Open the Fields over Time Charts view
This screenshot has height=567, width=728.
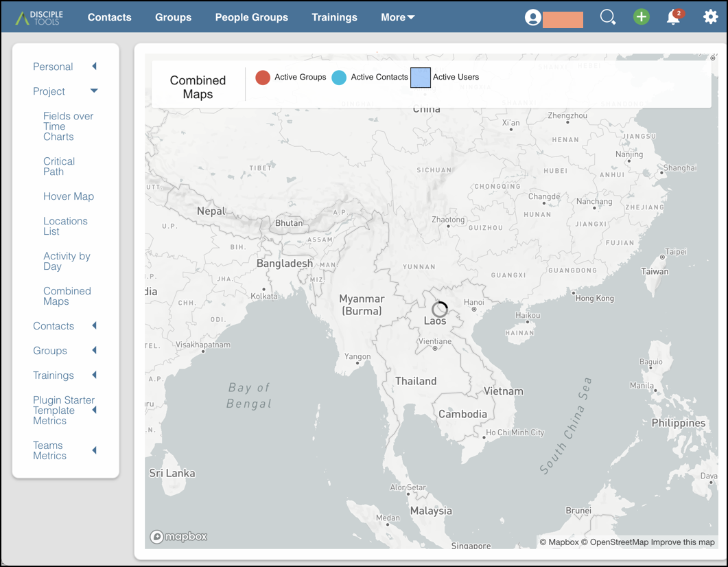click(68, 126)
